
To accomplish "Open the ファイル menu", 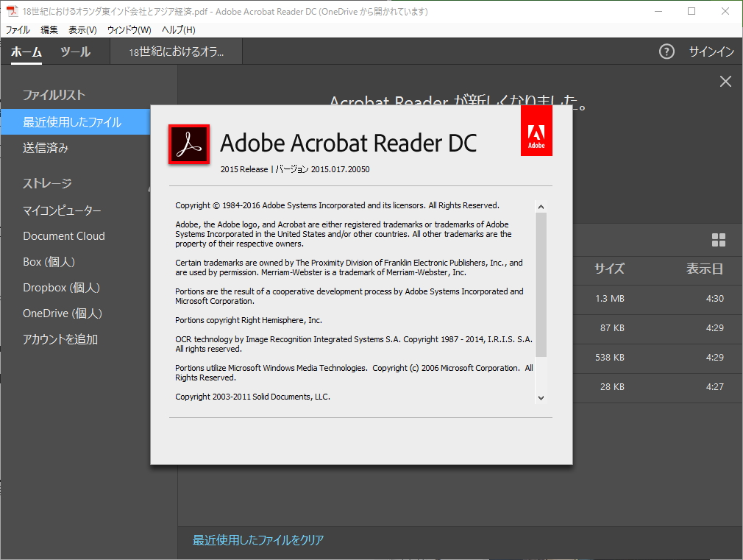I will click(16, 29).
